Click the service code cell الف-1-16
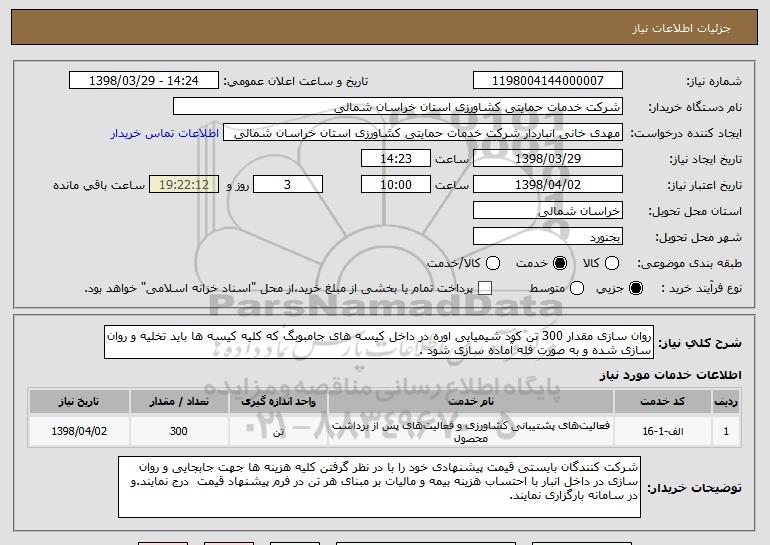This screenshot has height=545, width=770. [x=662, y=431]
